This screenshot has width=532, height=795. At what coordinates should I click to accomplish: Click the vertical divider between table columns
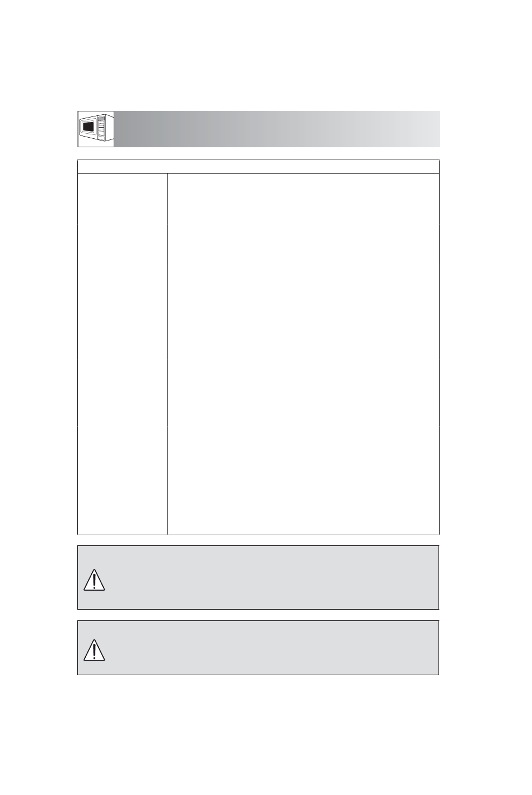pyautogui.click(x=168, y=354)
